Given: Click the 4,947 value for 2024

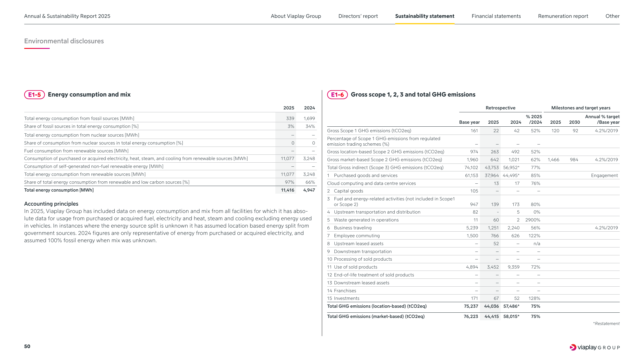Looking at the screenshot, I should pyautogui.click(x=309, y=190).
